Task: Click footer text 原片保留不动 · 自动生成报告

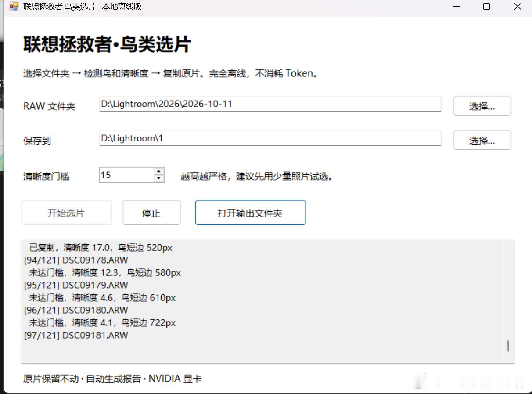Action: point(82,379)
